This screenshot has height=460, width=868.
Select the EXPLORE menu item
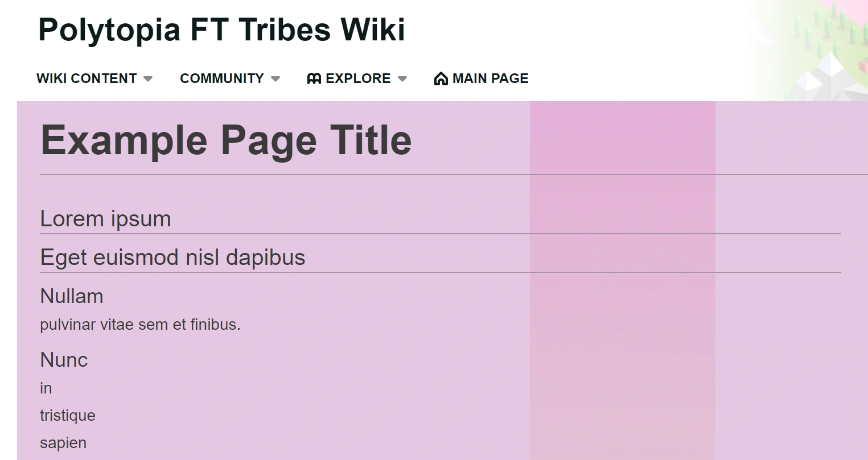(x=357, y=78)
